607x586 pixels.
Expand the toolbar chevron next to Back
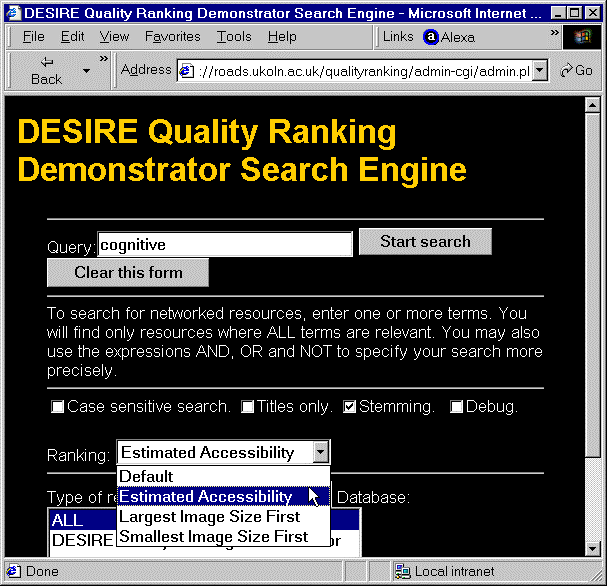[x=103, y=59]
